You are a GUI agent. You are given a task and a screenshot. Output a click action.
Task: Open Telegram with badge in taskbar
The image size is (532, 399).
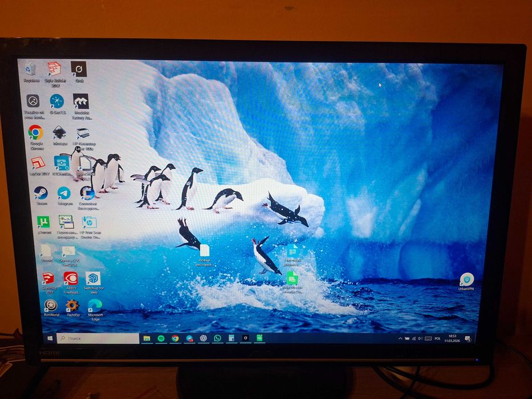point(189,338)
